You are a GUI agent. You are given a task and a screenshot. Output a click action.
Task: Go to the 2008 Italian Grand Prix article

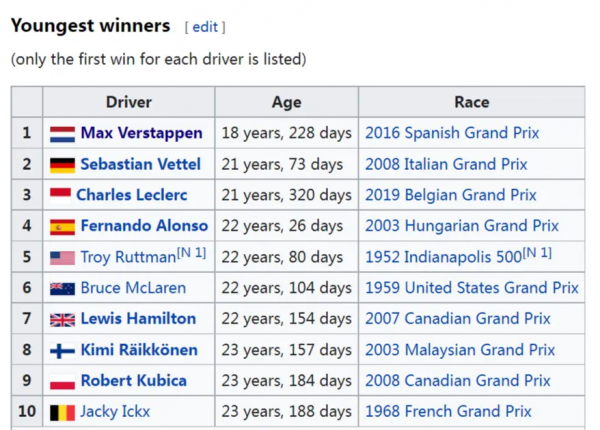click(x=446, y=164)
